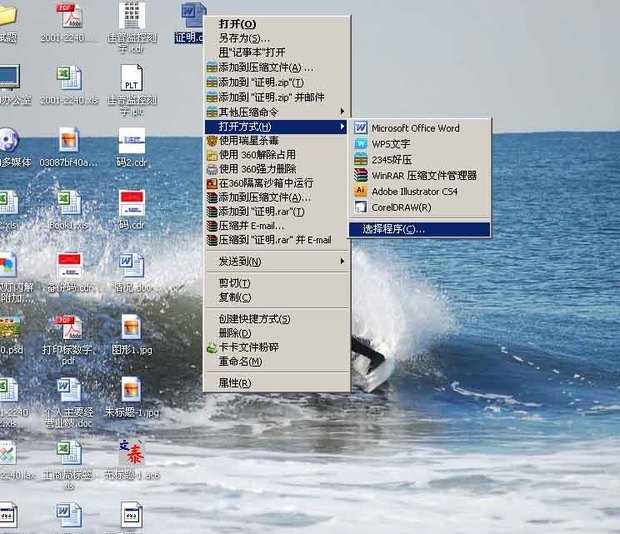Click 添加到 "证明.zip"(T)
620x534 pixels.
(276, 83)
